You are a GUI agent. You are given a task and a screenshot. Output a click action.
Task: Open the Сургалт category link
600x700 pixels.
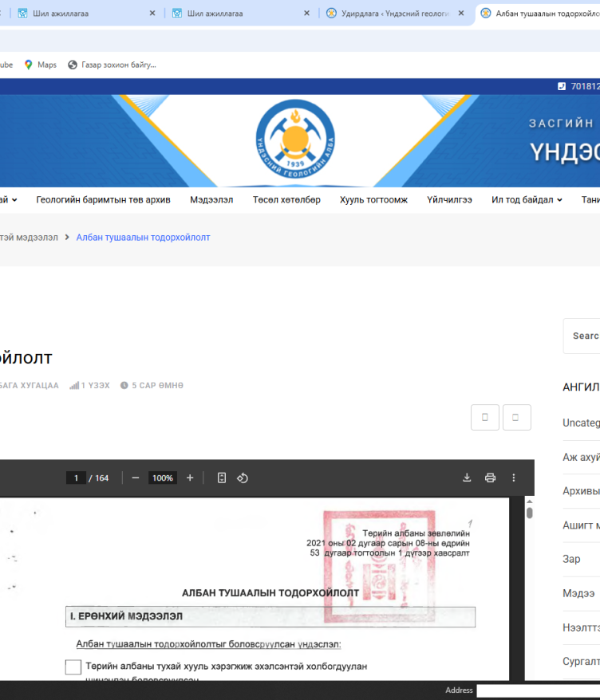[x=581, y=661]
